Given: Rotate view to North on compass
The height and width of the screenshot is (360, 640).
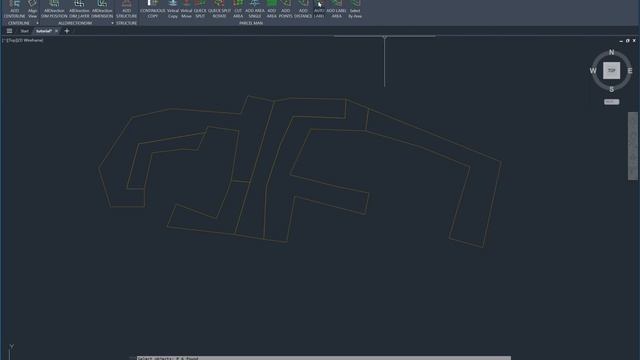Looking at the screenshot, I should point(611,52).
